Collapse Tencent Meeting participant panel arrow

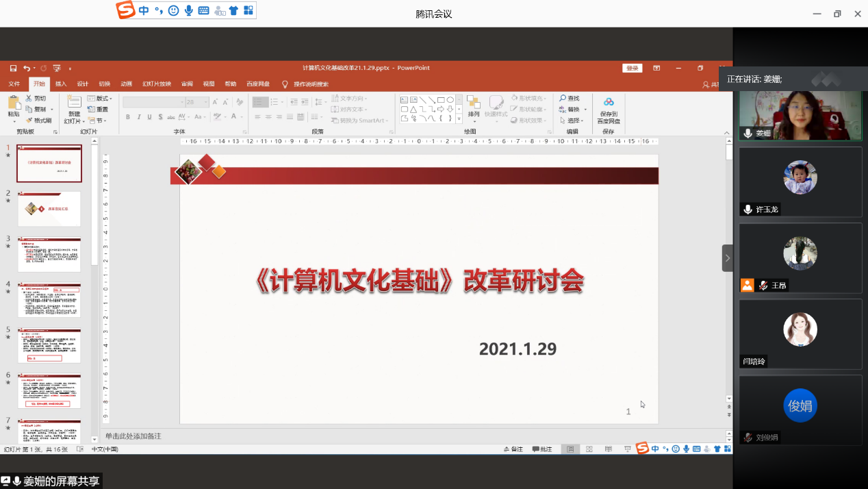coord(727,258)
